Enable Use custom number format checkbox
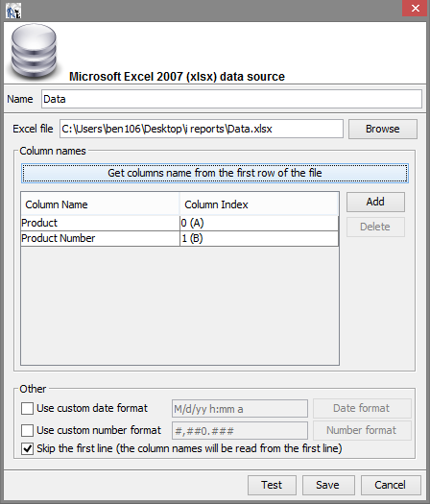The image size is (430, 504). click(27, 430)
